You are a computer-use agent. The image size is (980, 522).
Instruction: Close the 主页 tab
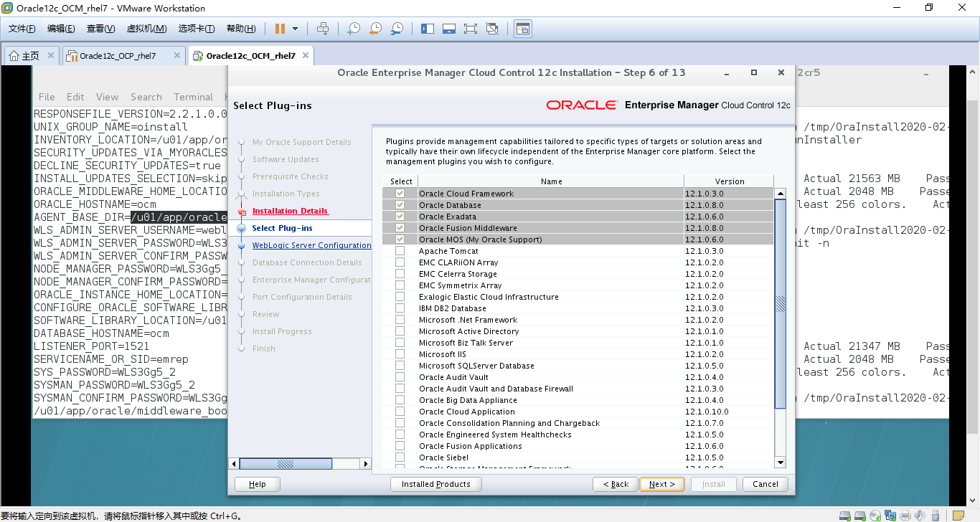[x=50, y=55]
